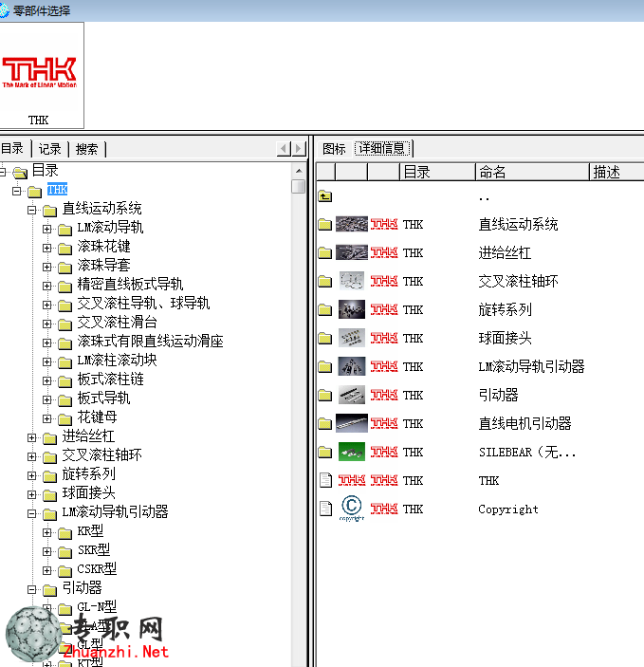Viewport: 644px width, 667px height.
Task: Click the 旋转系列 product thumbnail in list
Action: (351, 309)
